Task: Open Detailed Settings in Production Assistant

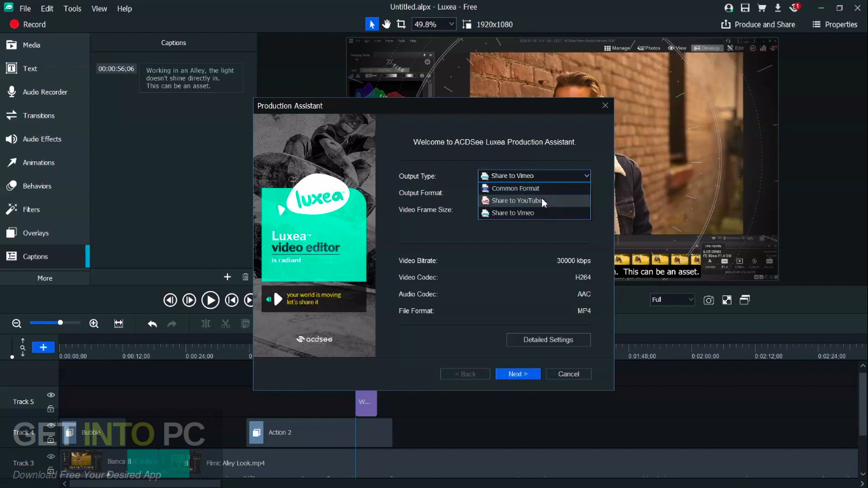Action: (x=548, y=339)
